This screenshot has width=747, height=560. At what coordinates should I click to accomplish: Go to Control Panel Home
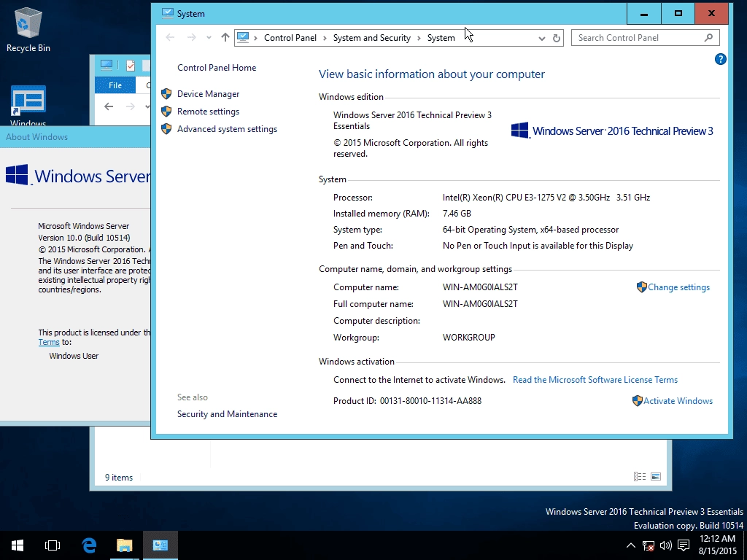216,68
